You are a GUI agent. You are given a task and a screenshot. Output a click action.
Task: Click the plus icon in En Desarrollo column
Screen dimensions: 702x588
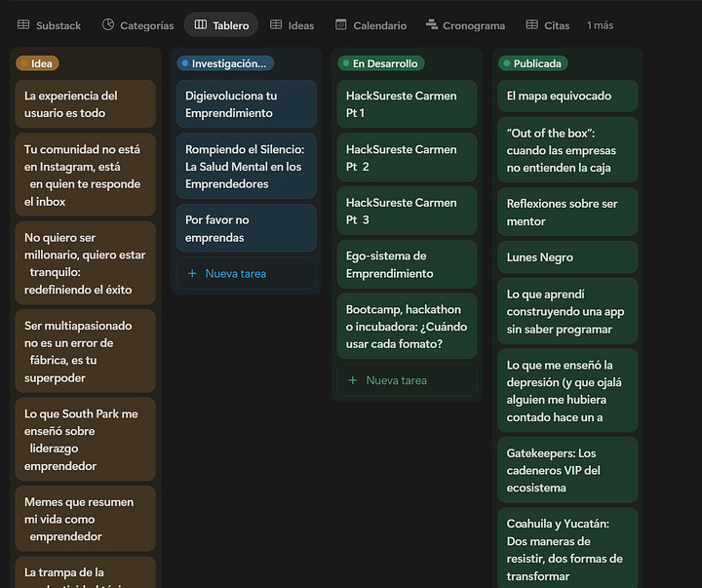[353, 380]
